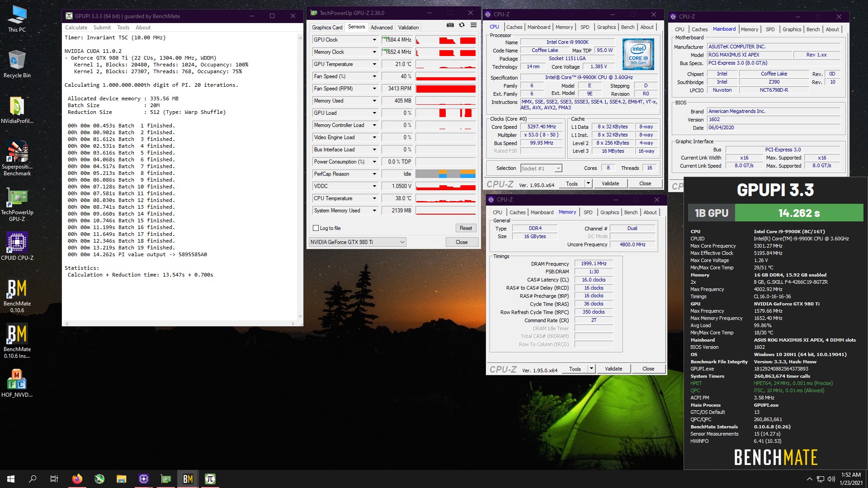Screen dimensions: 868x488
Task: Switch to Validation tab in GPU-Z
Action: [x=408, y=28]
